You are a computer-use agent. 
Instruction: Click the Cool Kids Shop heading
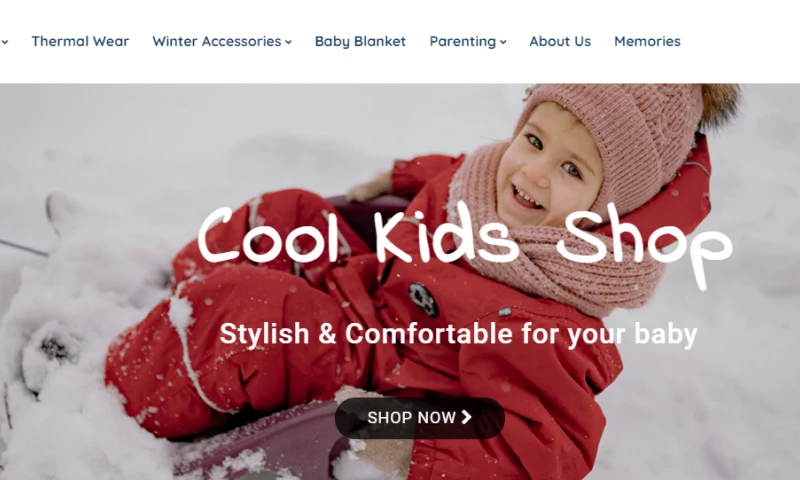464,240
